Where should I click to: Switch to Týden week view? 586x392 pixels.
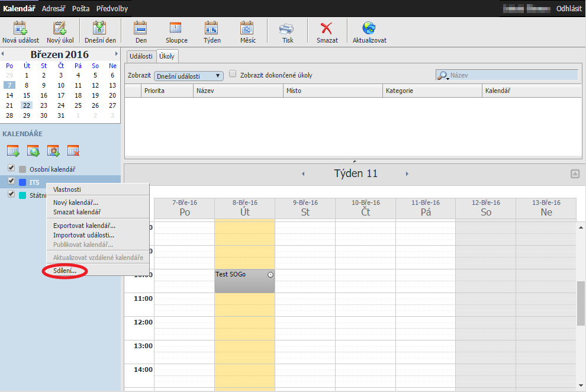[212, 33]
